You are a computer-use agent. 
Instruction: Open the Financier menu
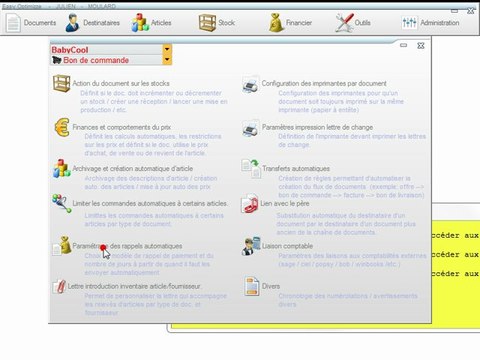[x=299, y=23]
